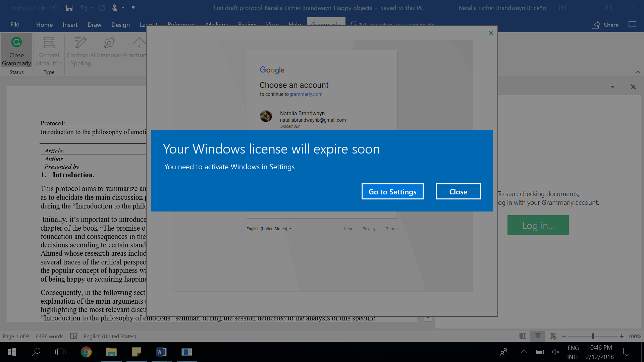
Task: Save the document with the floppy icon
Action: 69,8
